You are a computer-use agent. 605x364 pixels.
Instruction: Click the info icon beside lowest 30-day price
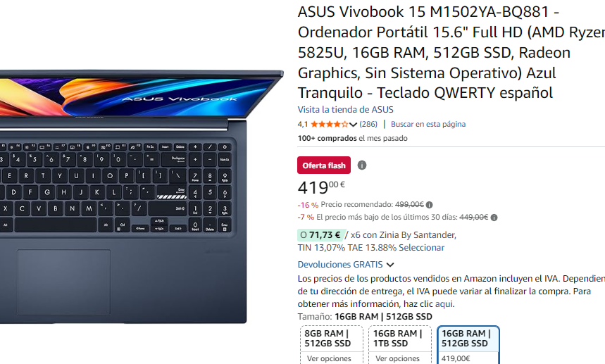pyautogui.click(x=494, y=218)
